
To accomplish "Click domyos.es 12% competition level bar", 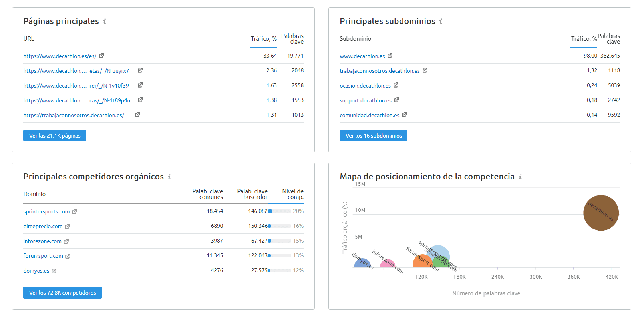I will coord(280,271).
